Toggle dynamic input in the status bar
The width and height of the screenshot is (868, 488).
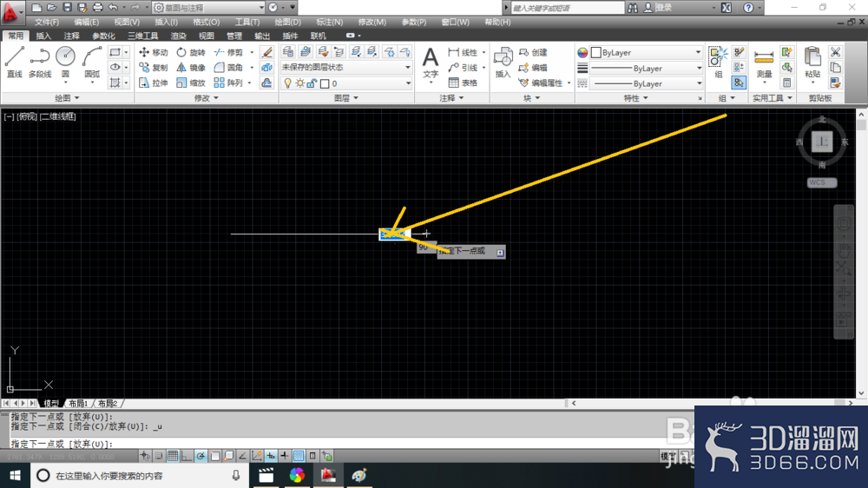[271, 456]
